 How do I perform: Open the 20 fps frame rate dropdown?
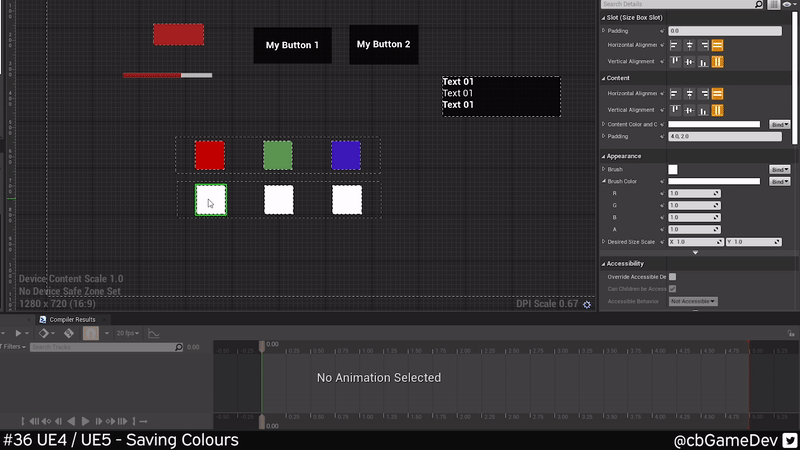click(127, 333)
